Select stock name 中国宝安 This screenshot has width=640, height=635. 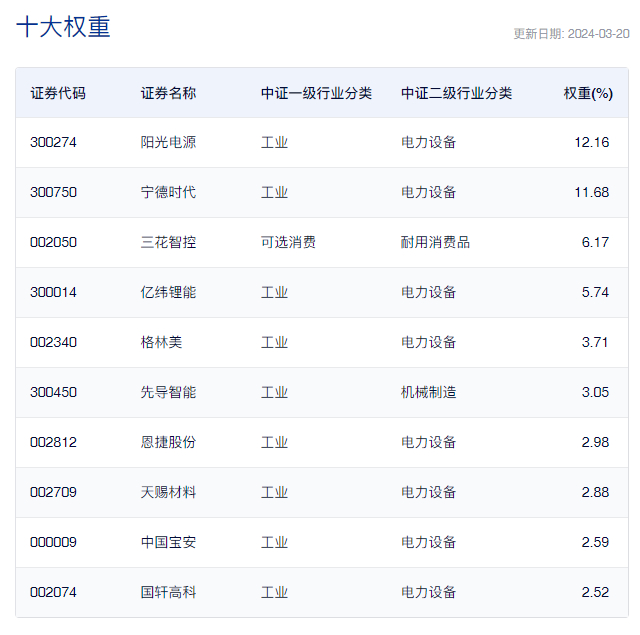pos(168,542)
